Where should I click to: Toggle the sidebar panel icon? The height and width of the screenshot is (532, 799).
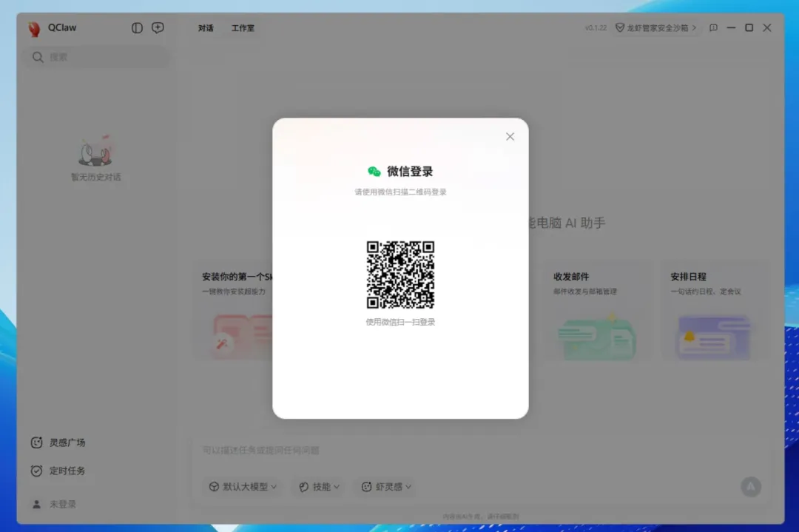(x=137, y=28)
